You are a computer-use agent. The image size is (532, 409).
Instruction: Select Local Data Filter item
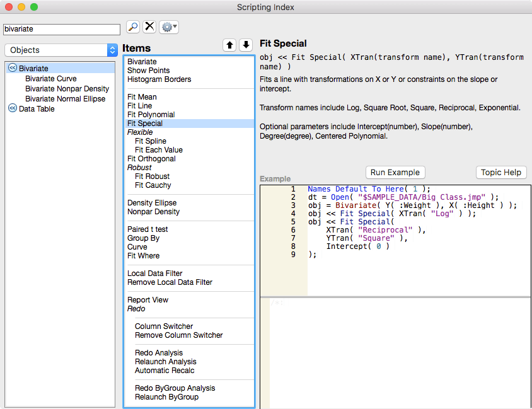(154, 274)
